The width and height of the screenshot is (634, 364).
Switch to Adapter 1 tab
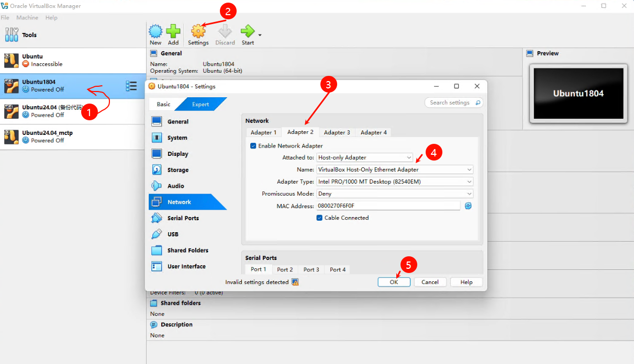[x=263, y=132]
